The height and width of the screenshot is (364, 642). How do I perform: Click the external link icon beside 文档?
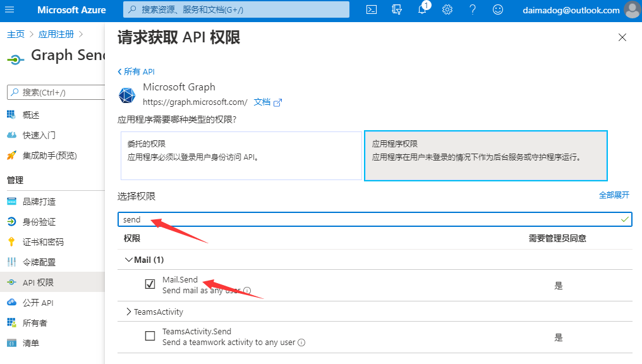pyautogui.click(x=277, y=102)
